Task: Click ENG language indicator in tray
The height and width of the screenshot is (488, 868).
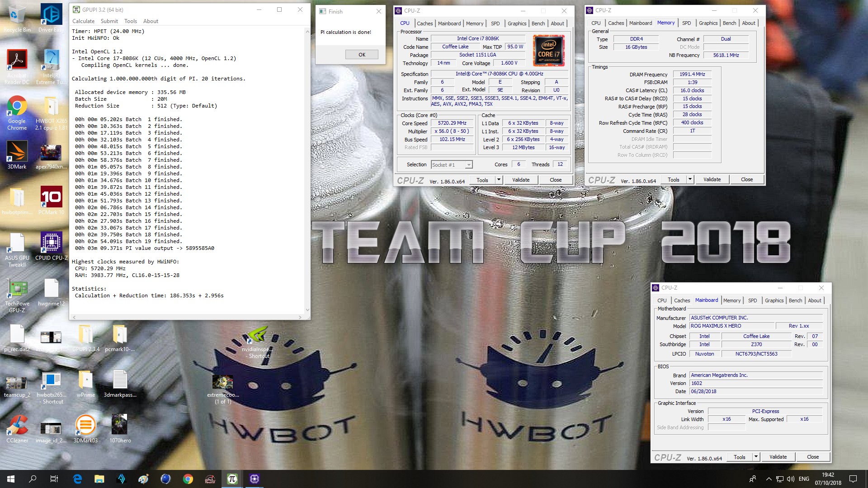Action: [x=804, y=479]
